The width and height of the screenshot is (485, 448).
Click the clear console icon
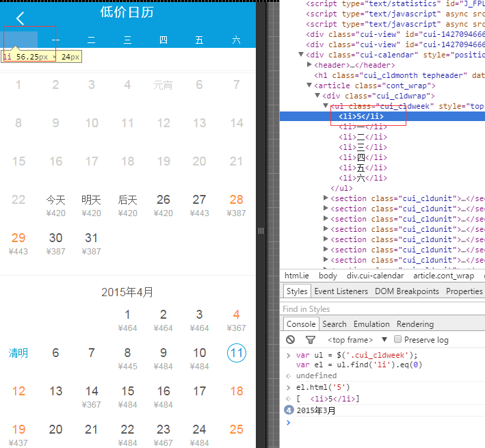pos(291,340)
